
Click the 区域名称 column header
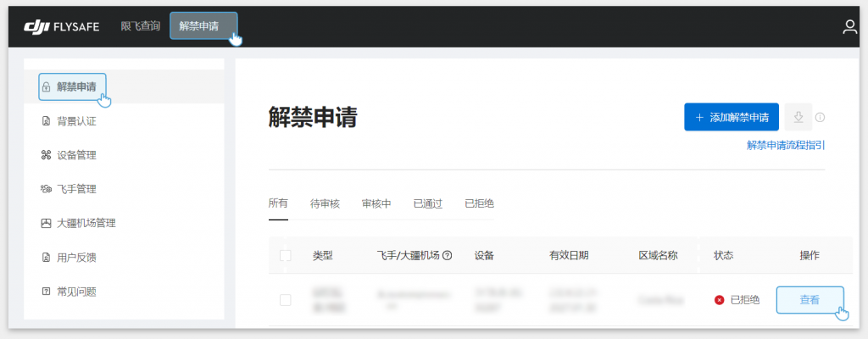(658, 255)
